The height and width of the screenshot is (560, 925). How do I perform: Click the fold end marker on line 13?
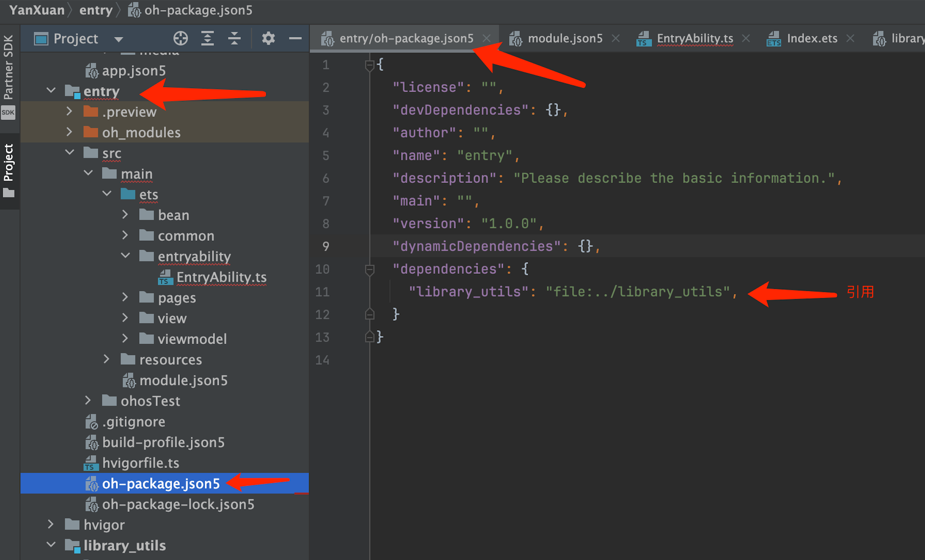click(x=370, y=337)
